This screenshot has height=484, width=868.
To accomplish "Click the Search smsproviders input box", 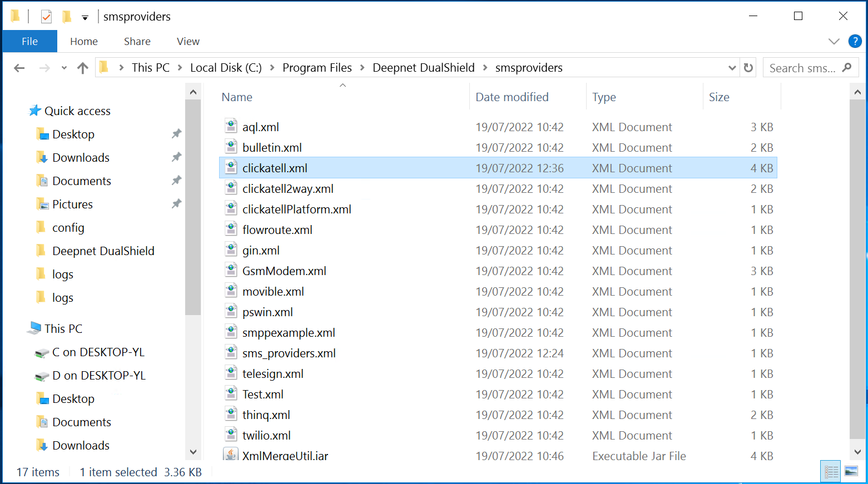I will 802,68.
